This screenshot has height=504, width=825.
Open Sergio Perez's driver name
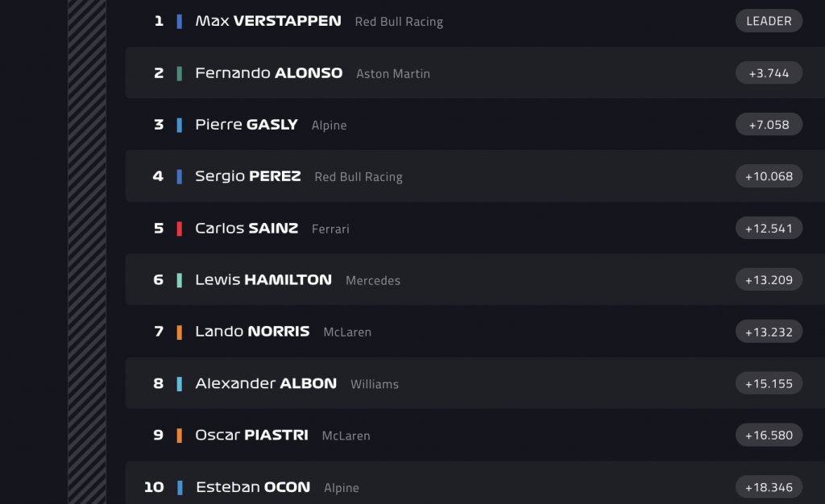(247, 176)
